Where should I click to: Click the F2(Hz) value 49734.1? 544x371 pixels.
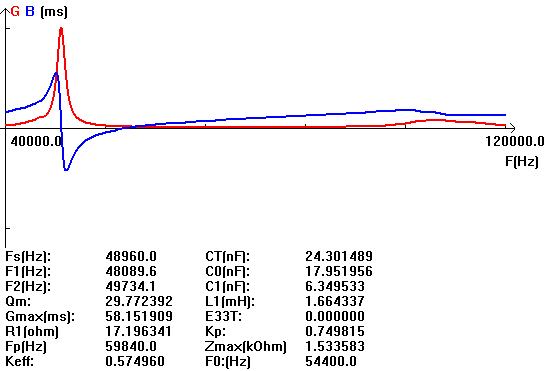pyautogui.click(x=131, y=286)
